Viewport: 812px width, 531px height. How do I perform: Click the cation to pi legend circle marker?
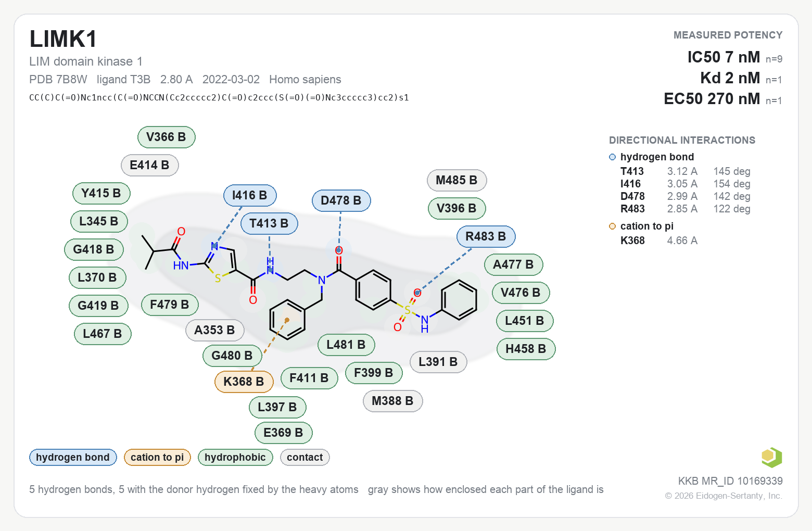[x=612, y=226]
